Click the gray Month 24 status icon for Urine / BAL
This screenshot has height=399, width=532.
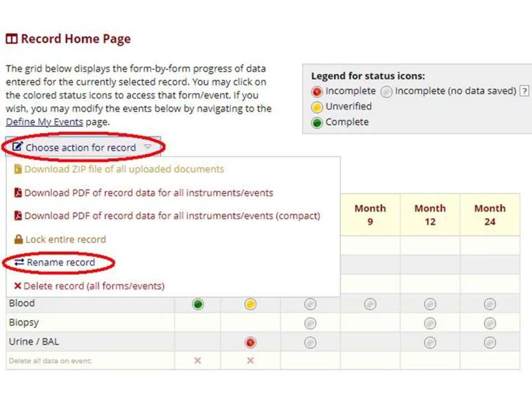pyautogui.click(x=490, y=342)
